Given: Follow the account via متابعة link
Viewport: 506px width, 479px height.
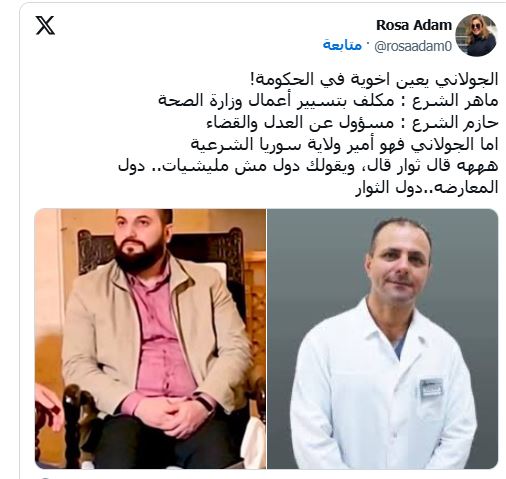Looking at the screenshot, I should point(342,45).
